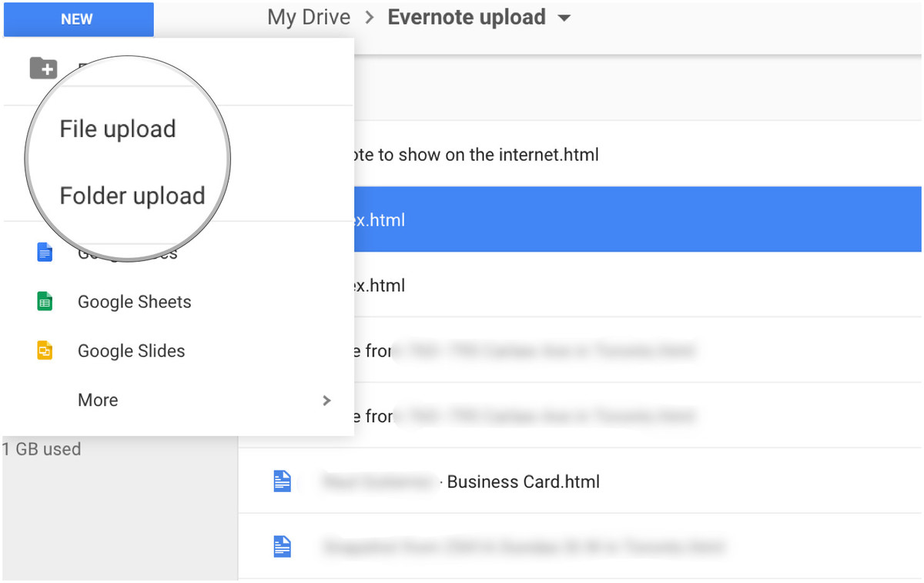Click the new folder plus icon
Image resolution: width=924 pixels, height=583 pixels.
pyautogui.click(x=43, y=68)
